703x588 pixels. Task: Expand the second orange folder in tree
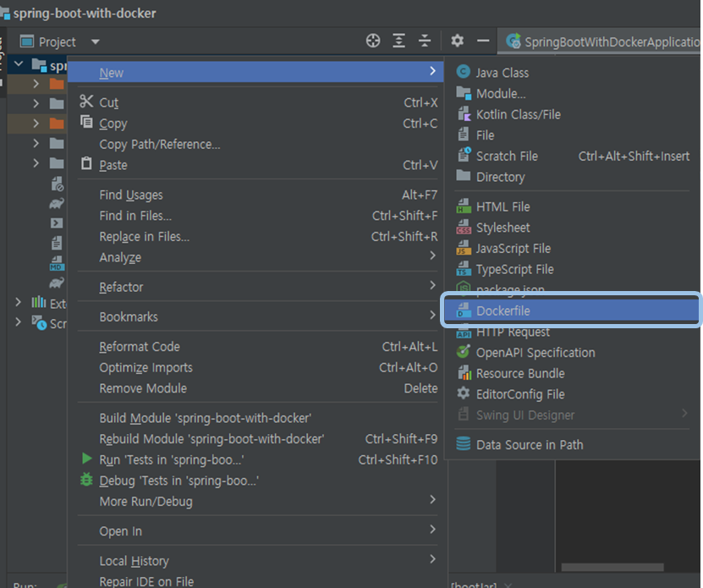(x=36, y=123)
